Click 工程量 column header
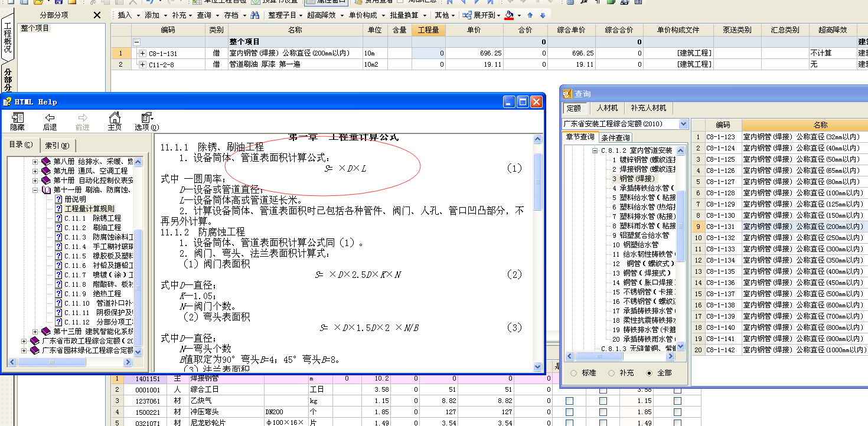Viewport: 868px width, 426px height. [x=428, y=30]
